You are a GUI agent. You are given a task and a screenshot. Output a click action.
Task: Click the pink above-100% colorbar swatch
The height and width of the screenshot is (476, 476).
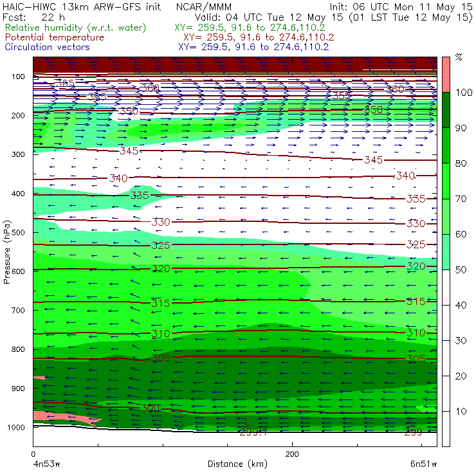[x=446, y=75]
